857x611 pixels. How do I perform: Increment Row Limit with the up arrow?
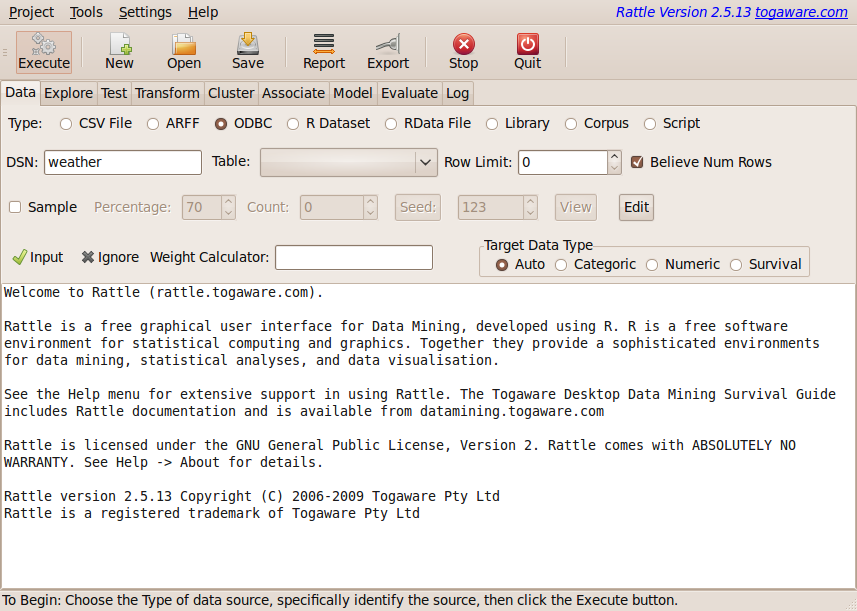coord(614,156)
